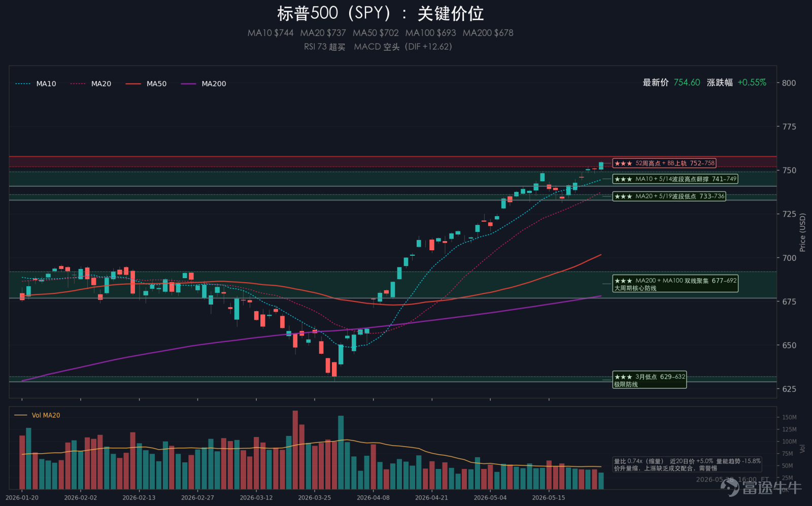Click the MA20 legend entry
The height and width of the screenshot is (506, 812).
(91, 84)
